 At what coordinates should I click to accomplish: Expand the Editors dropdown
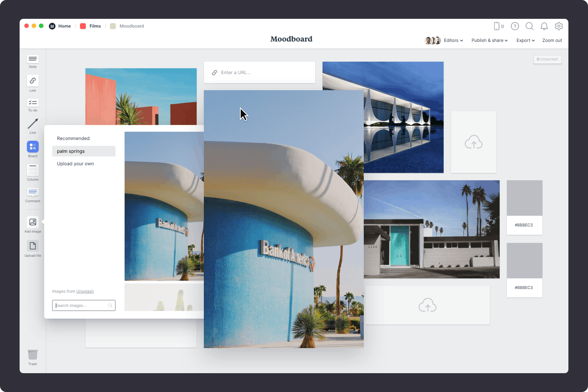tap(453, 40)
